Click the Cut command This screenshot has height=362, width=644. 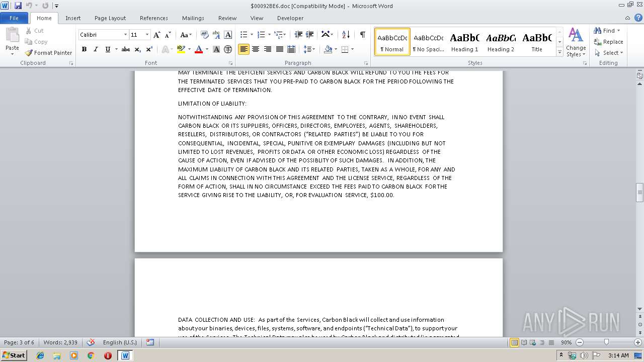tap(34, 31)
